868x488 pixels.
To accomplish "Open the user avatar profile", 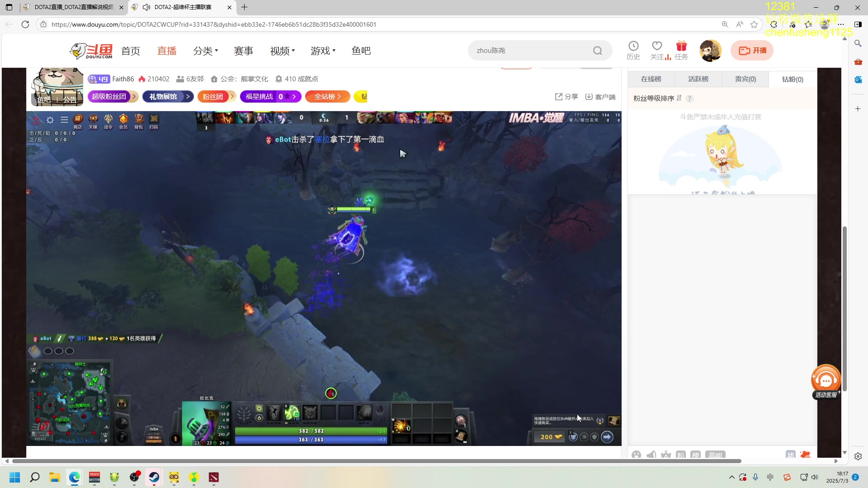I will point(710,50).
